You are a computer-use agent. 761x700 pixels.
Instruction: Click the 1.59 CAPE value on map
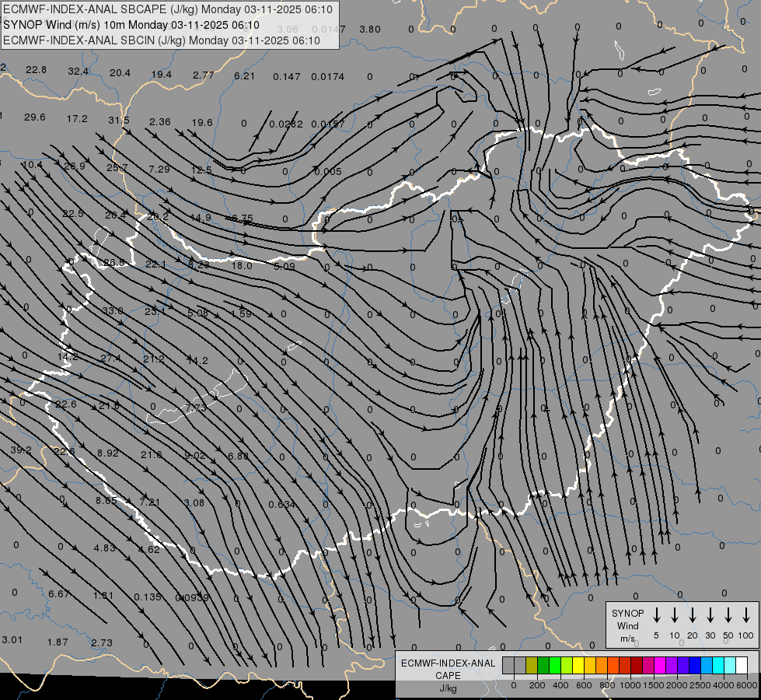pyautogui.click(x=241, y=313)
